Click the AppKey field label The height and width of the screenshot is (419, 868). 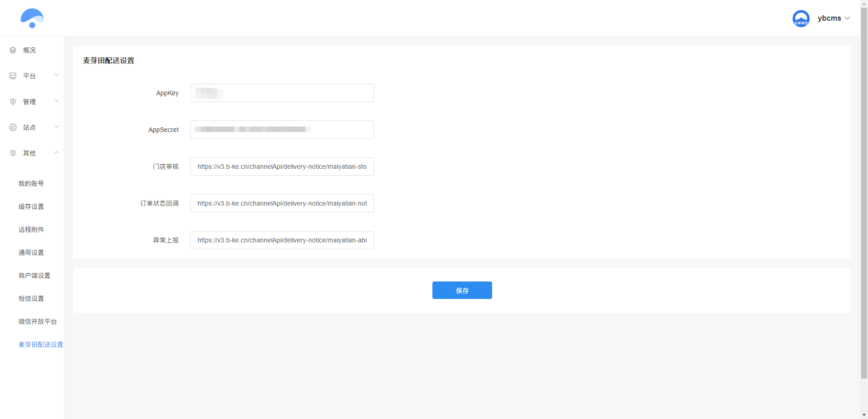pyautogui.click(x=167, y=93)
